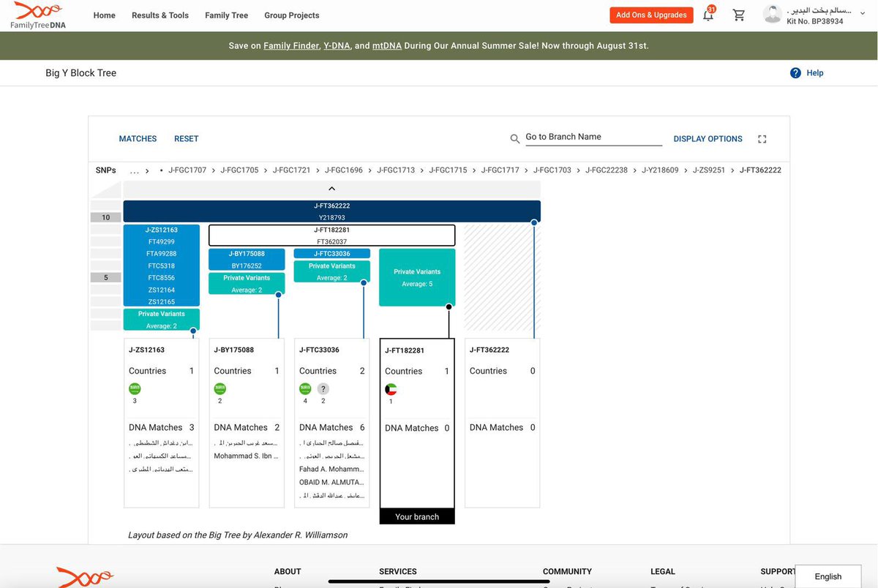Expand the breadcrumb ellipsis for earlier branches

tap(135, 170)
